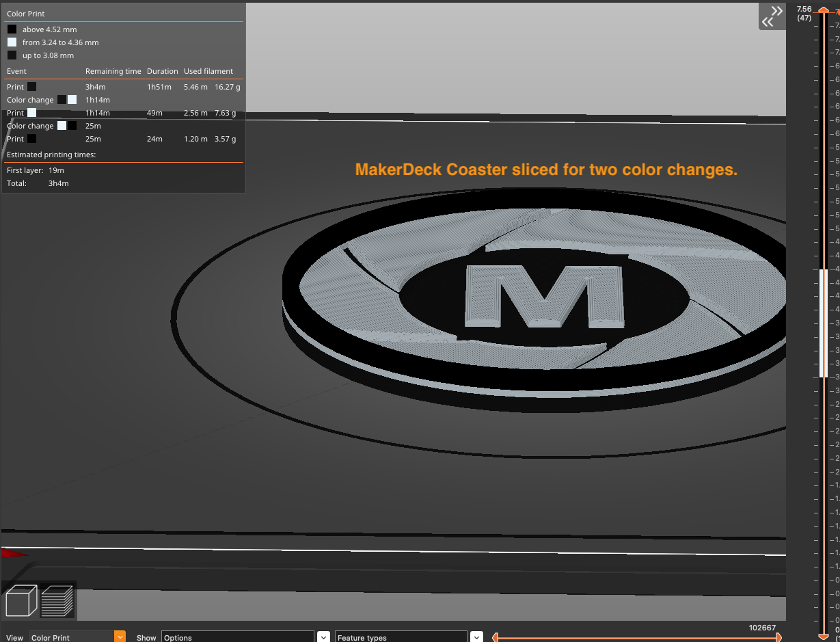The height and width of the screenshot is (642, 840).
Task: Click the chevron next to Feature types
Action: (x=476, y=637)
